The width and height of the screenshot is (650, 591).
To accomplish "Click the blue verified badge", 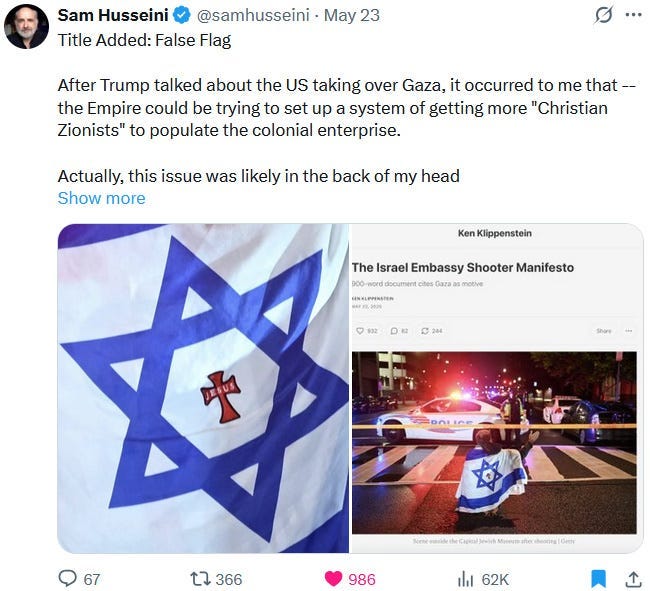I will [181, 16].
